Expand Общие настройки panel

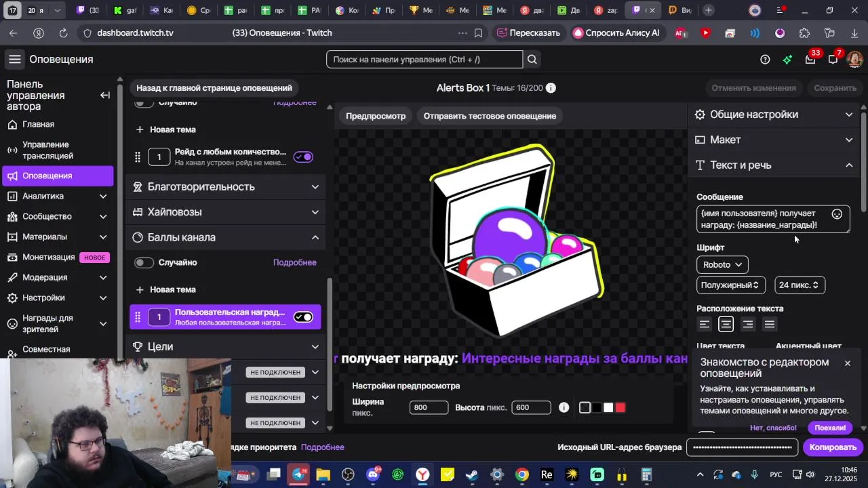click(774, 115)
